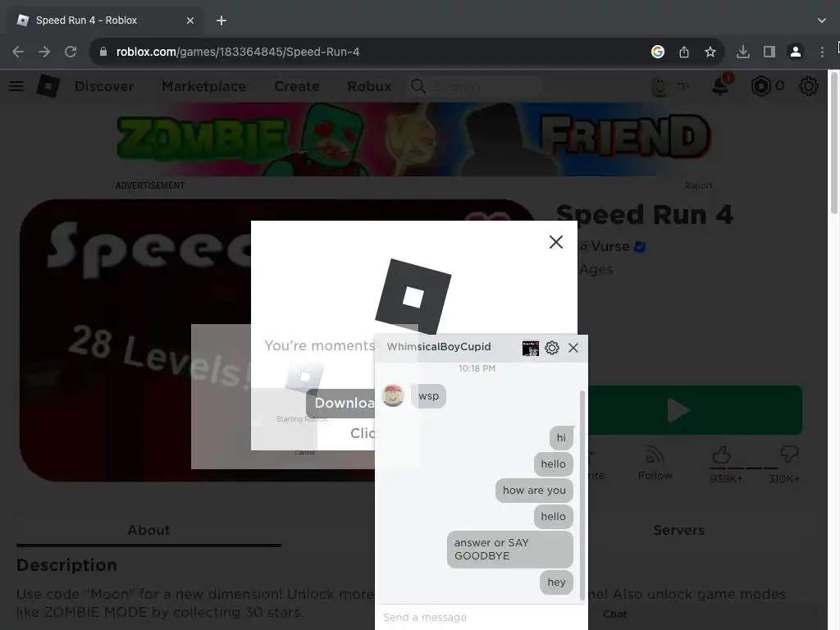This screenshot has height=630, width=840.
Task: Click the green Play button
Action: [x=695, y=410]
